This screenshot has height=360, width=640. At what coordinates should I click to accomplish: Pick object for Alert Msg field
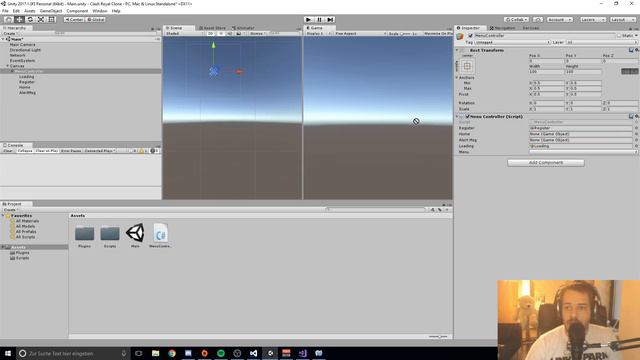tap(636, 140)
